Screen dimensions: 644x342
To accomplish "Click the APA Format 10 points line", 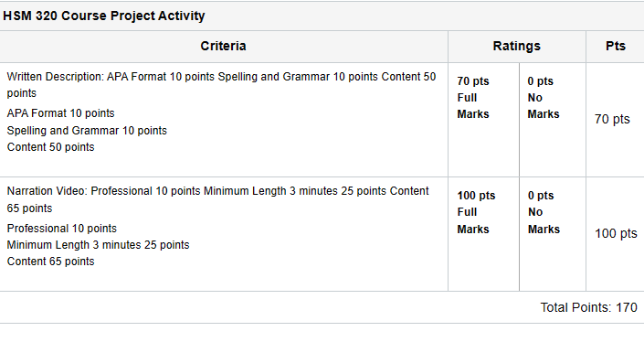I will pyautogui.click(x=61, y=113).
